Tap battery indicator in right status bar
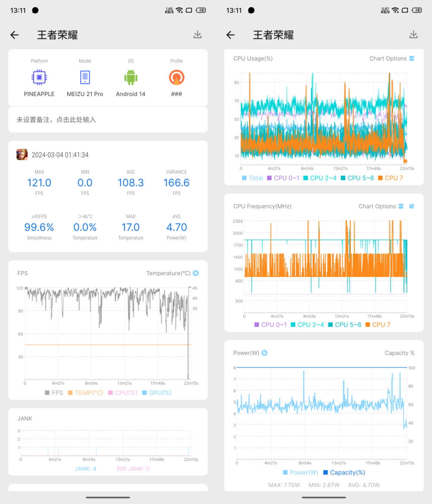 tap(417, 10)
